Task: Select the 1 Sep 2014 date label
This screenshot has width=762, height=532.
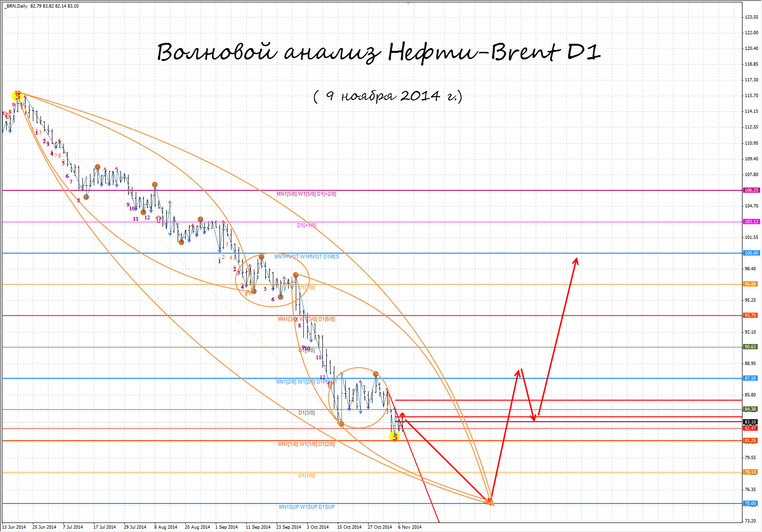Action: pos(226,527)
